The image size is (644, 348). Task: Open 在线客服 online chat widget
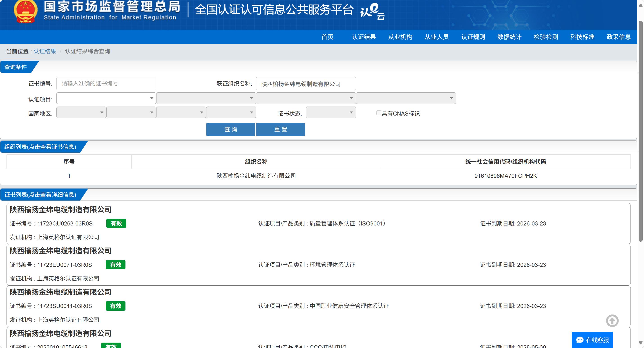(592, 340)
